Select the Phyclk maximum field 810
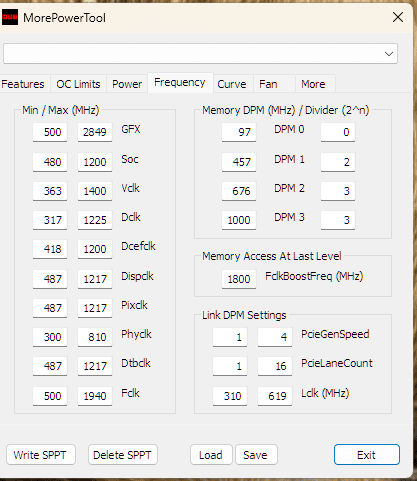The height and width of the screenshot is (481, 417). coord(95,337)
